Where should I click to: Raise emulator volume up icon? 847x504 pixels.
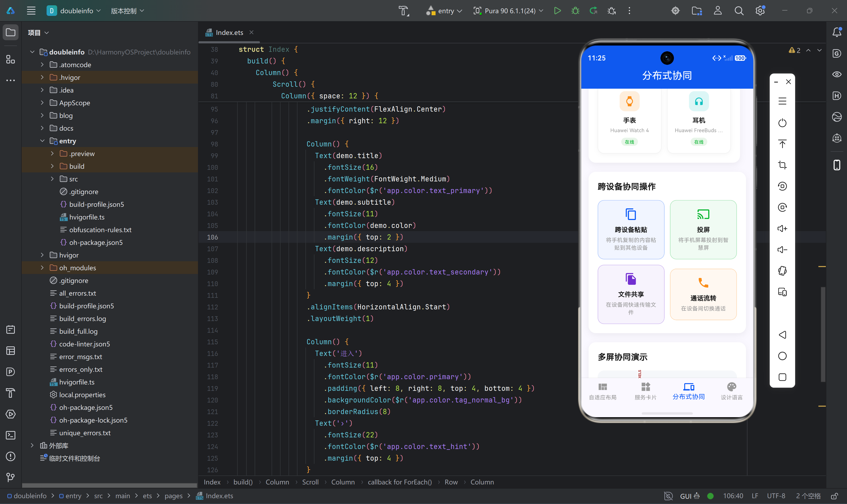click(782, 228)
